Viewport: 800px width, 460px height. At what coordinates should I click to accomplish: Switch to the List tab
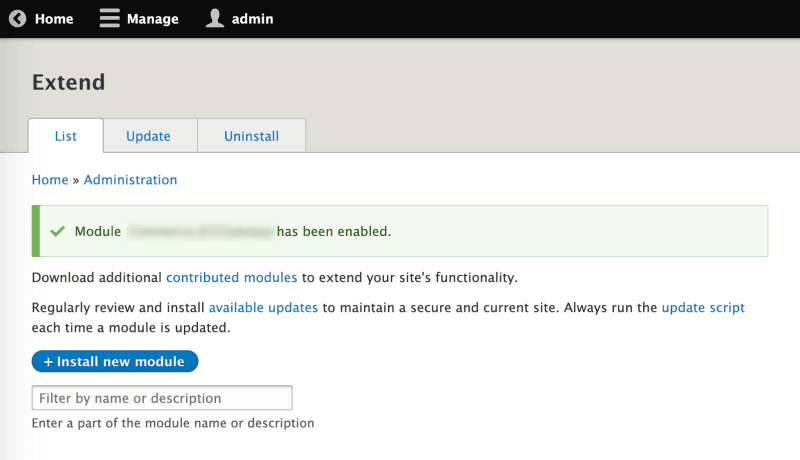pos(66,136)
